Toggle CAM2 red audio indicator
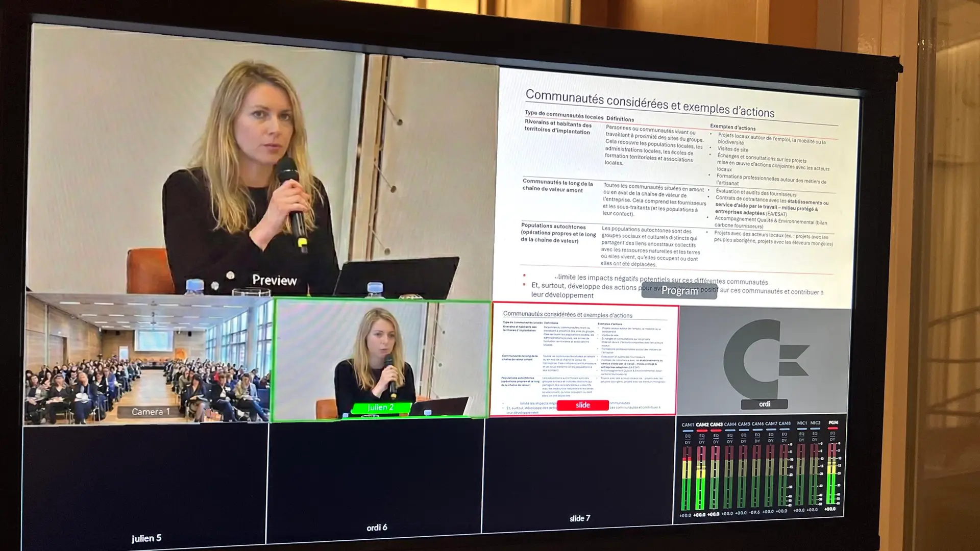Viewport: 980px width, 551px height. click(702, 431)
